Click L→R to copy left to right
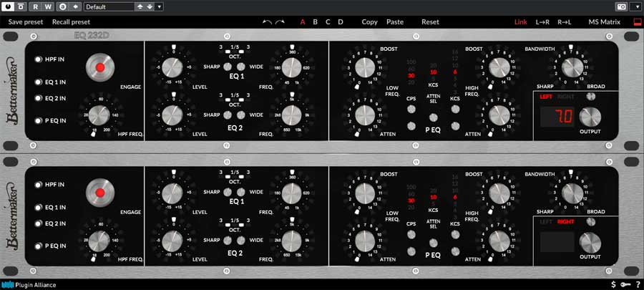The height and width of the screenshot is (290, 644). point(542,22)
